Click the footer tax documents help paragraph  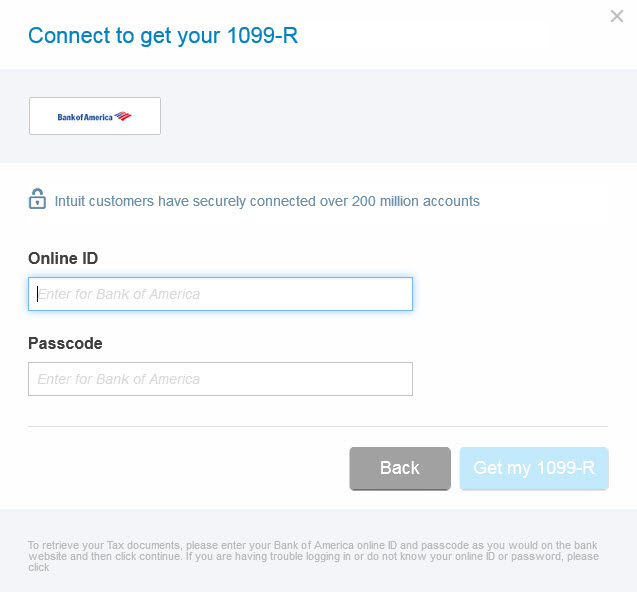[313, 556]
